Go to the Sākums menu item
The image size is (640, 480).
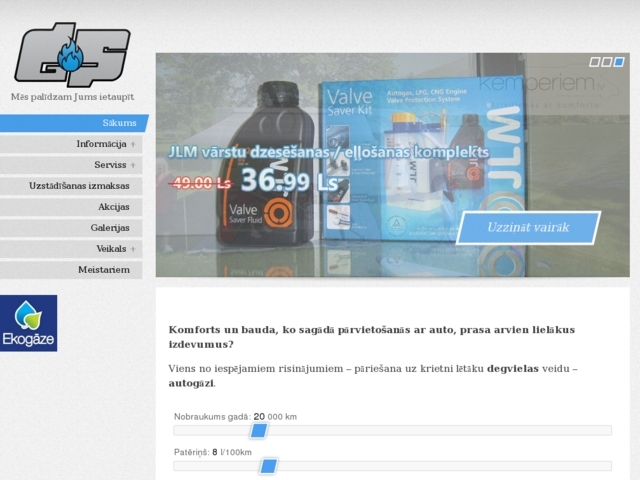point(73,123)
